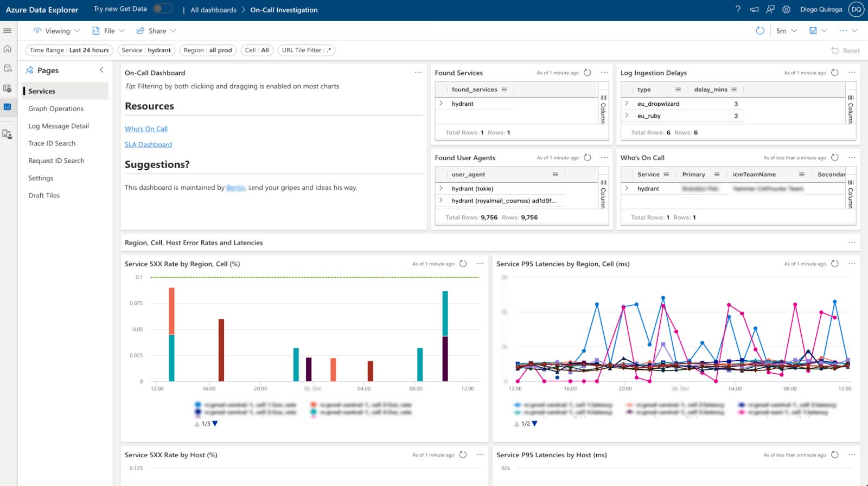This screenshot has width=868, height=486.
Task: Click orange legend swatch in 5XX chart
Action: point(314,405)
